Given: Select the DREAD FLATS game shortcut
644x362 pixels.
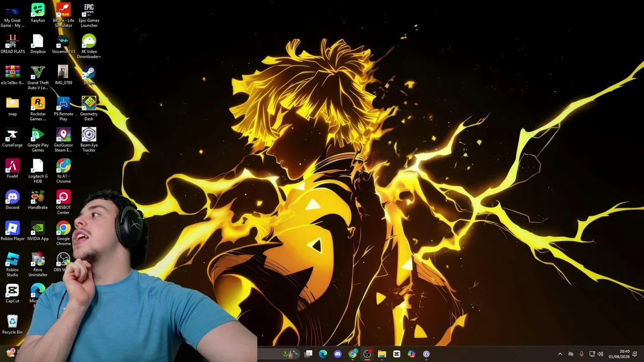Looking at the screenshot, I should tap(13, 44).
